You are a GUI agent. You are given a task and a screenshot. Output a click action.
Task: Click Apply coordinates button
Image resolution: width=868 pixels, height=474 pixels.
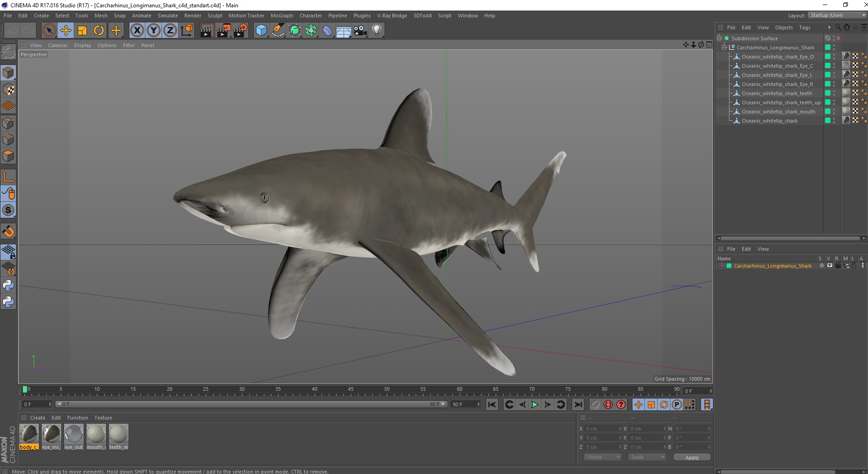tap(692, 458)
